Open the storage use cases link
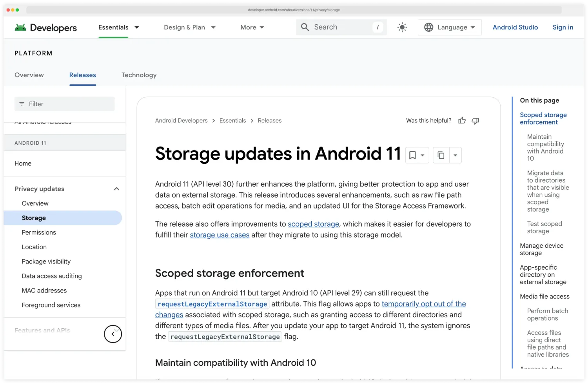 [x=220, y=235]
